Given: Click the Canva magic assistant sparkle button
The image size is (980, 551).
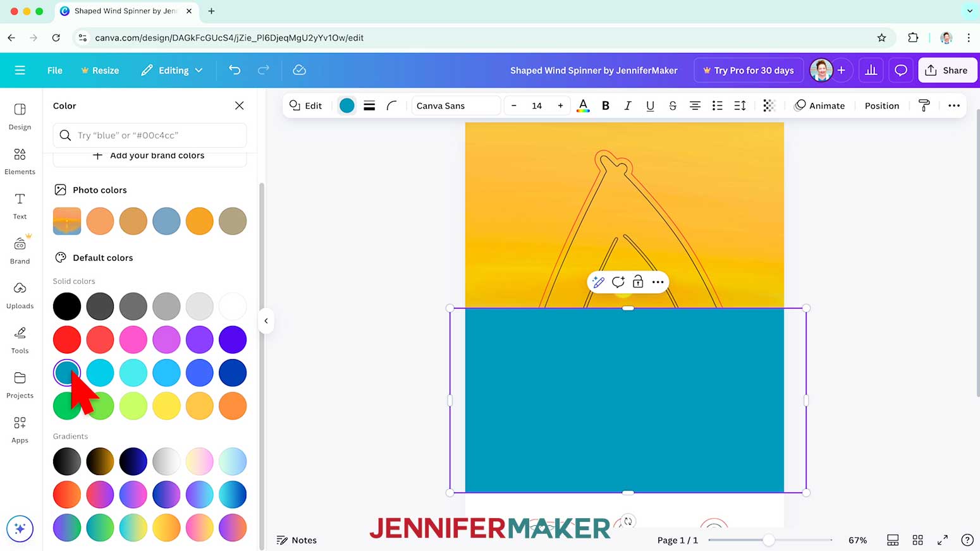Looking at the screenshot, I should pyautogui.click(x=20, y=529).
